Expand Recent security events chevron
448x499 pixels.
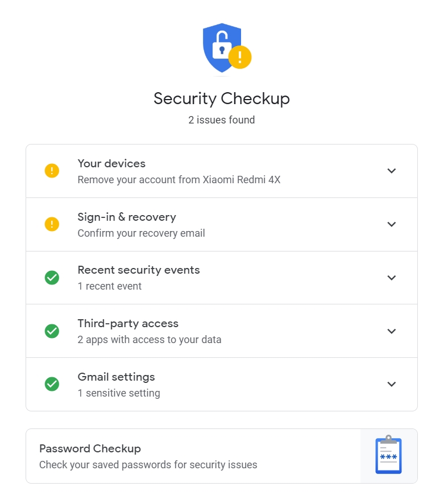[x=391, y=278]
